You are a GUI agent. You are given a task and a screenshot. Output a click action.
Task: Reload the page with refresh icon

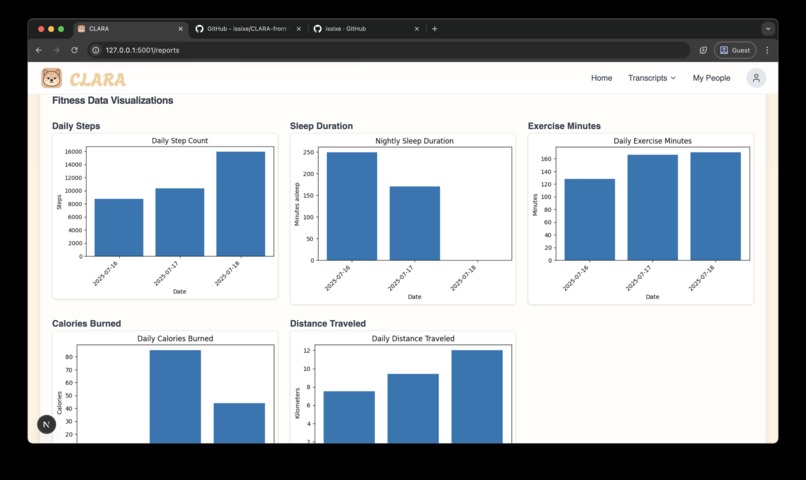75,50
